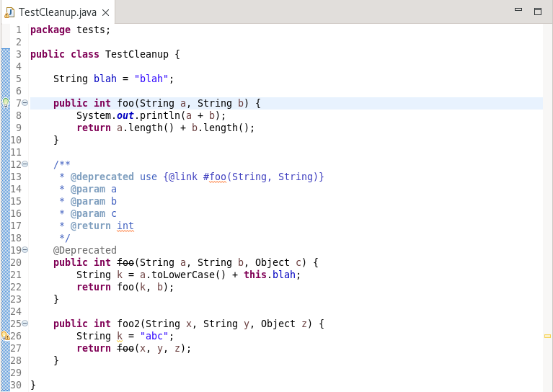Click the struck-through foo call on line 27
Viewport: 553px width, 392px height.
(x=125, y=348)
